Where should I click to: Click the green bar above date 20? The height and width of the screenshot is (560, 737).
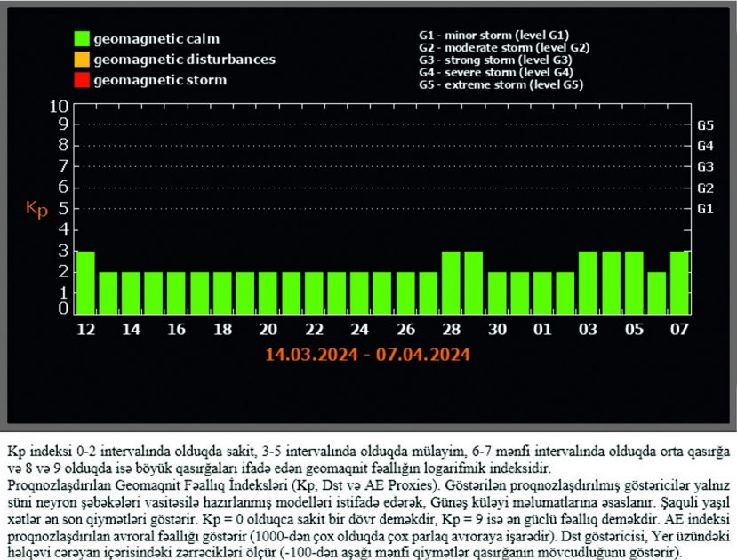268,293
